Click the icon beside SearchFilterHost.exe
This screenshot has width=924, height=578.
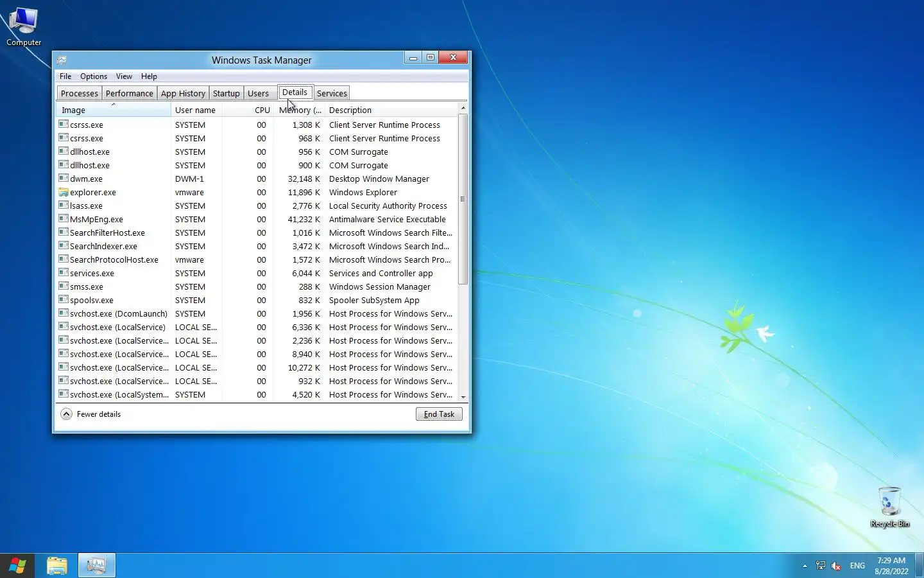64,232
